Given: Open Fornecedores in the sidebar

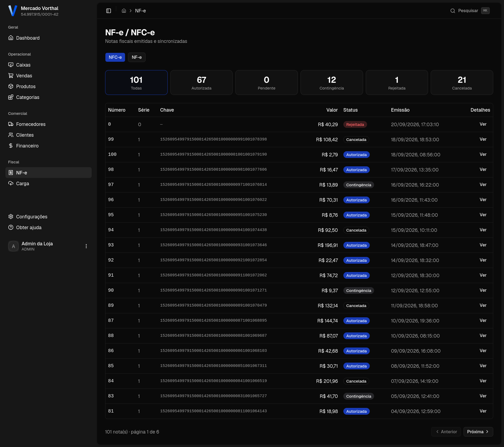Looking at the screenshot, I should tap(49, 124).
